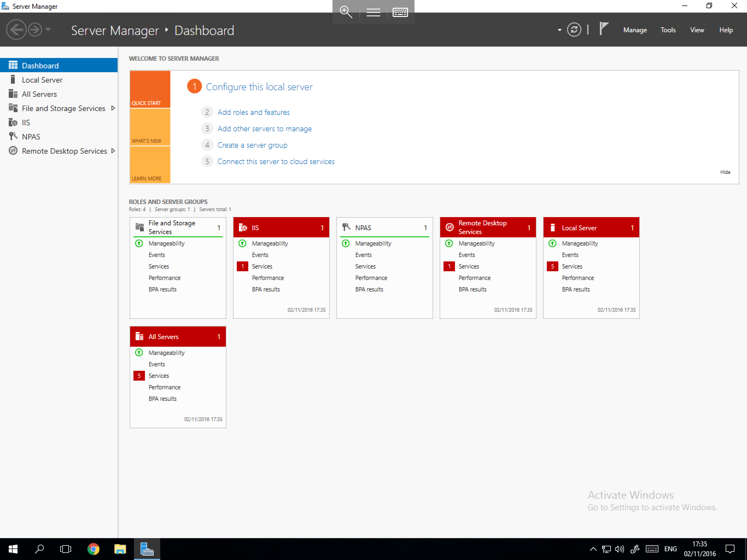The image size is (747, 560).
Task: Expand File and Storage Services arrow
Action: 113,108
